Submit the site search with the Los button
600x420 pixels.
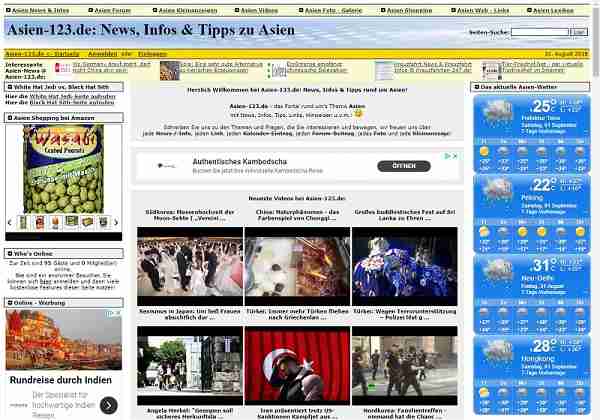579,33
